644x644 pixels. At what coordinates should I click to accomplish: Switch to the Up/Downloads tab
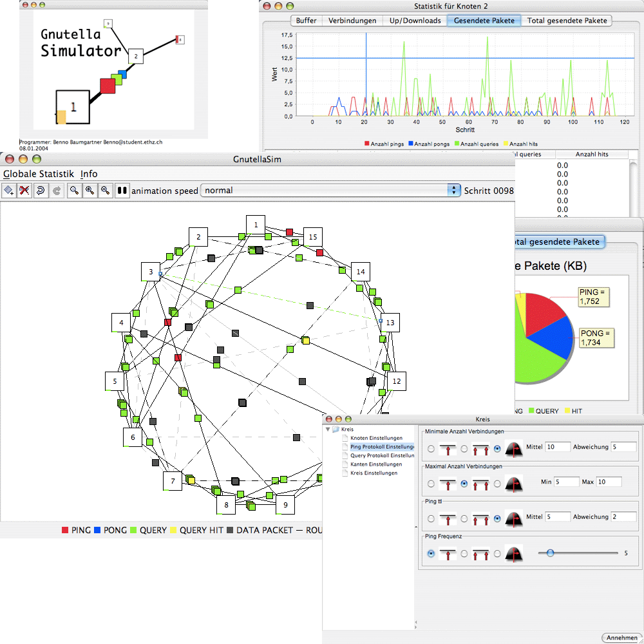[415, 21]
